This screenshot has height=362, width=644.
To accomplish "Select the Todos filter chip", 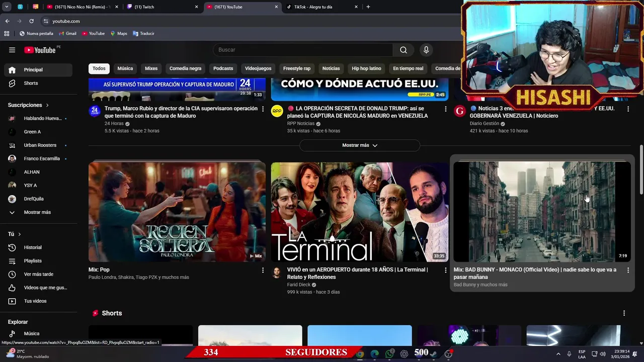I will (x=99, y=68).
